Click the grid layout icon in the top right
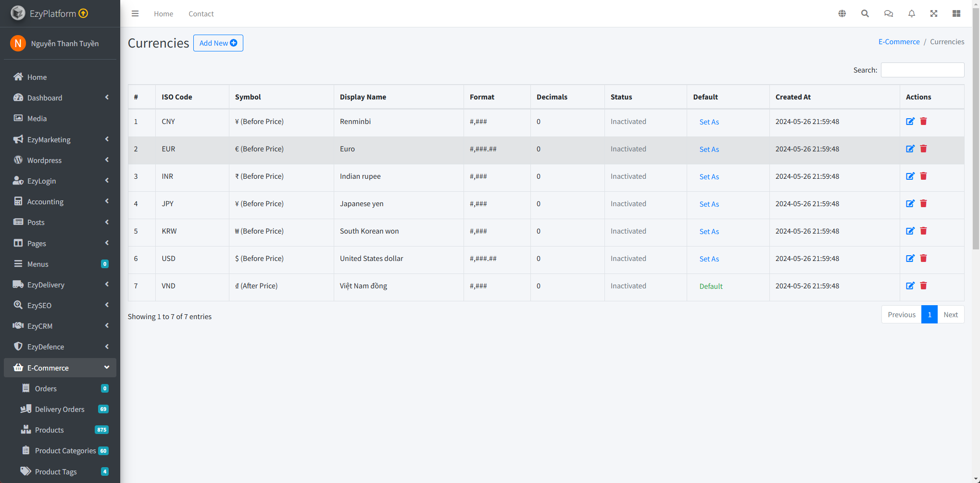This screenshot has height=483, width=980. (x=956, y=13)
